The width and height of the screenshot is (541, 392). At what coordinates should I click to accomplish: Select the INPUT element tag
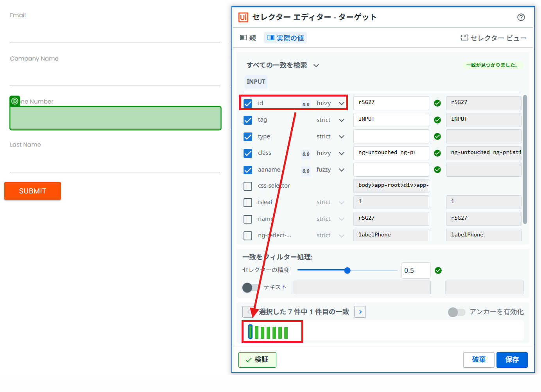point(256,82)
